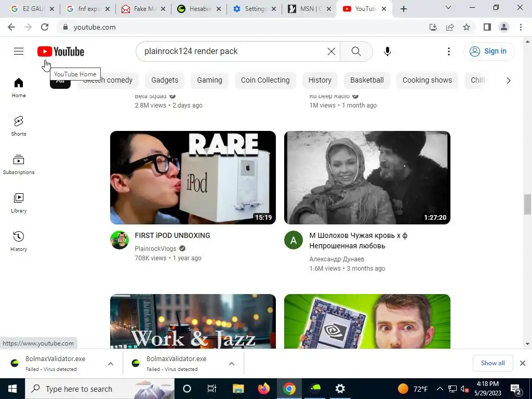Open a new tab with plus button
This screenshot has width=532, height=399.
point(403,9)
